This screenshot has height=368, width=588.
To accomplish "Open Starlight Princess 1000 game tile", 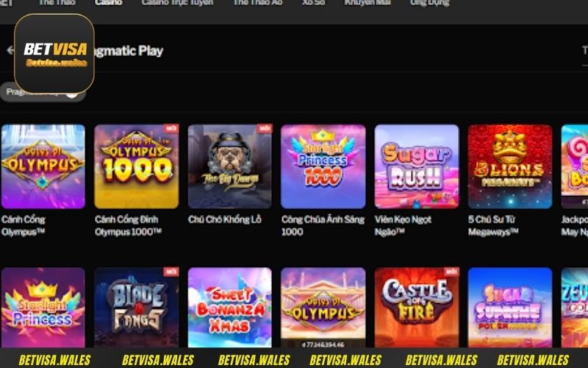I will coord(323,166).
